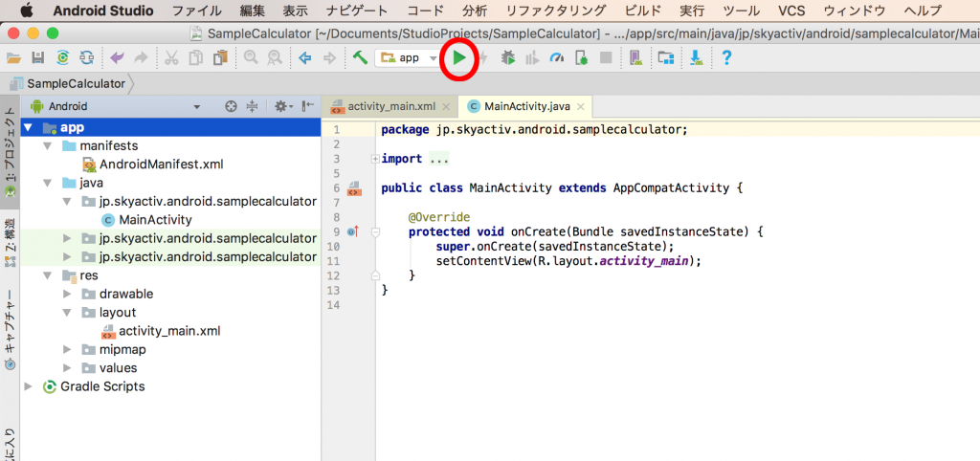Run the app with the green play button

point(459,58)
